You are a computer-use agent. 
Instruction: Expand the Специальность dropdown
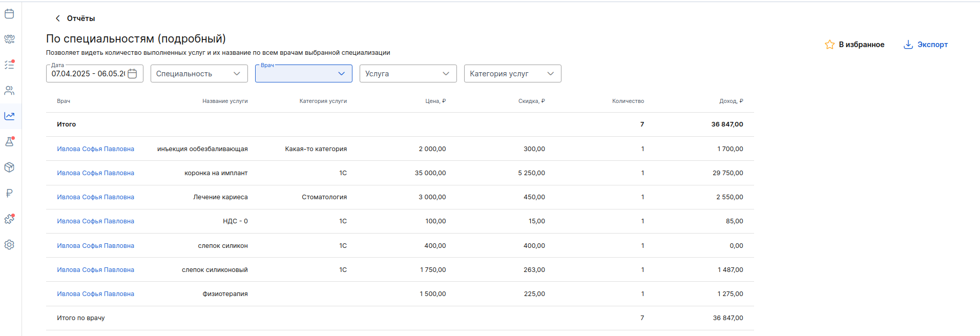199,74
